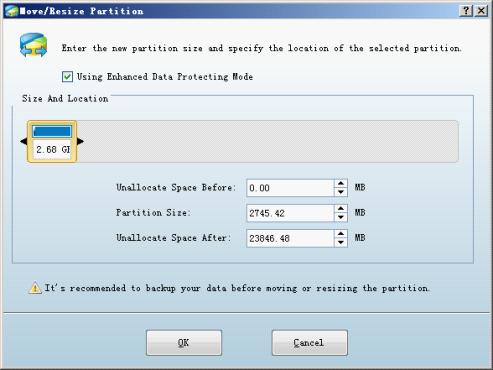Decrease Partition Size with down arrow
The width and height of the screenshot is (493, 370).
coord(341,217)
